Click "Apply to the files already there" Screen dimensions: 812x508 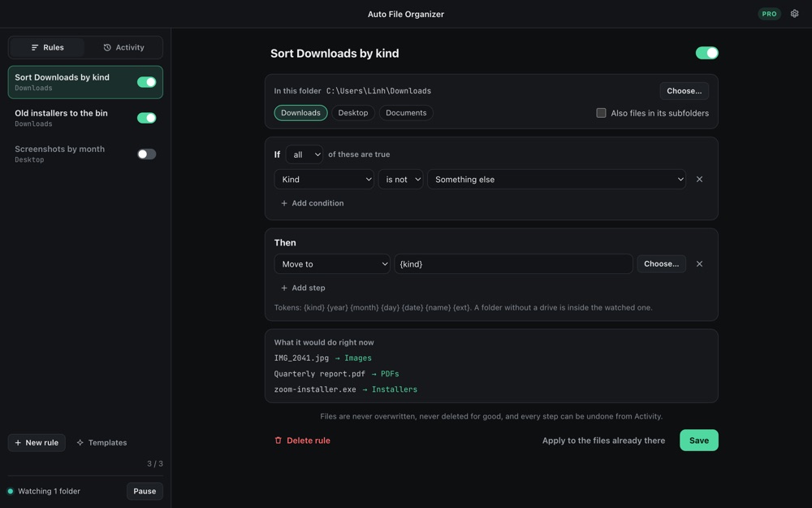point(603,441)
